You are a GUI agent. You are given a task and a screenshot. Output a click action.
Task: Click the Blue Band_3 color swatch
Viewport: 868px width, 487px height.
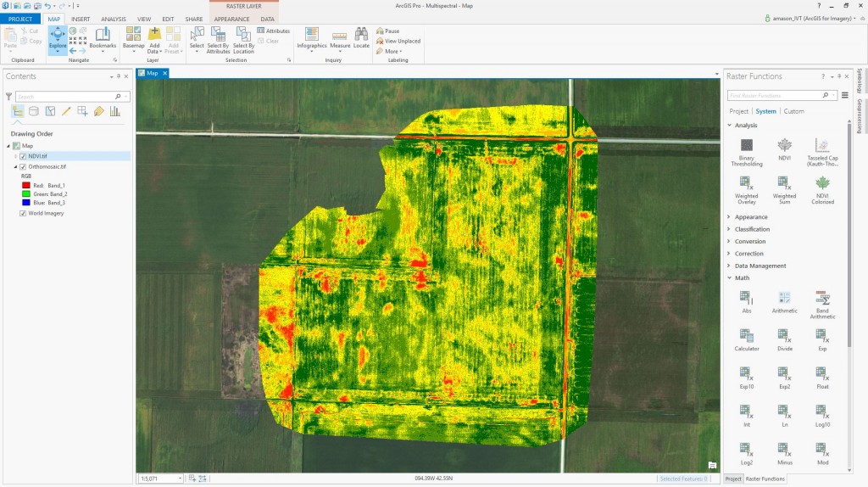tap(26, 203)
